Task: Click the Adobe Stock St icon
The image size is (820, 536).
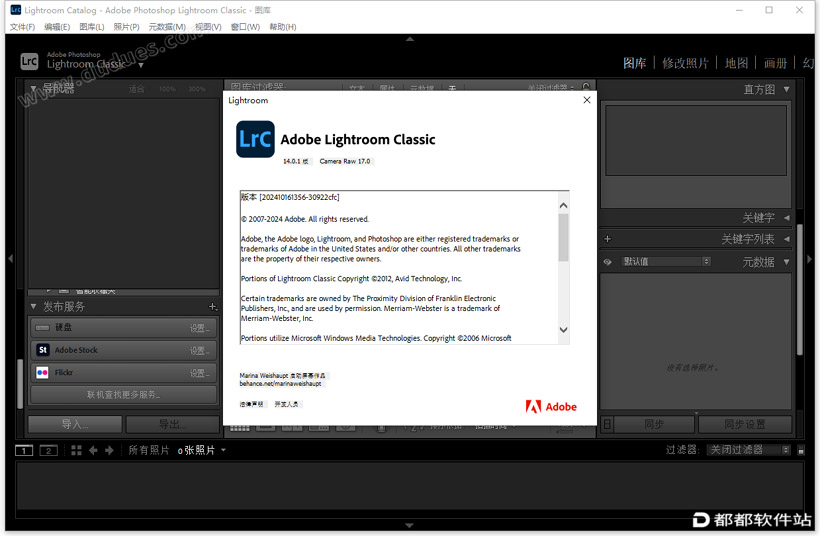Action: click(43, 350)
